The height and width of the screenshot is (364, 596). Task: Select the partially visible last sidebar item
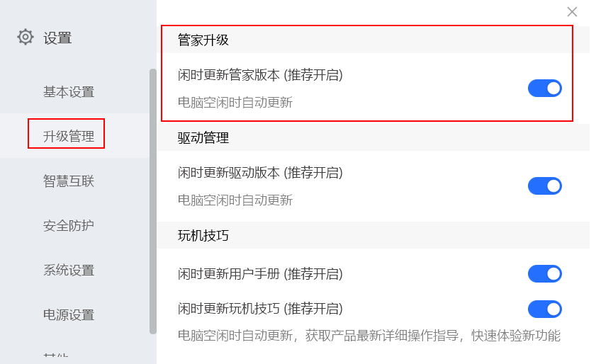point(57,358)
